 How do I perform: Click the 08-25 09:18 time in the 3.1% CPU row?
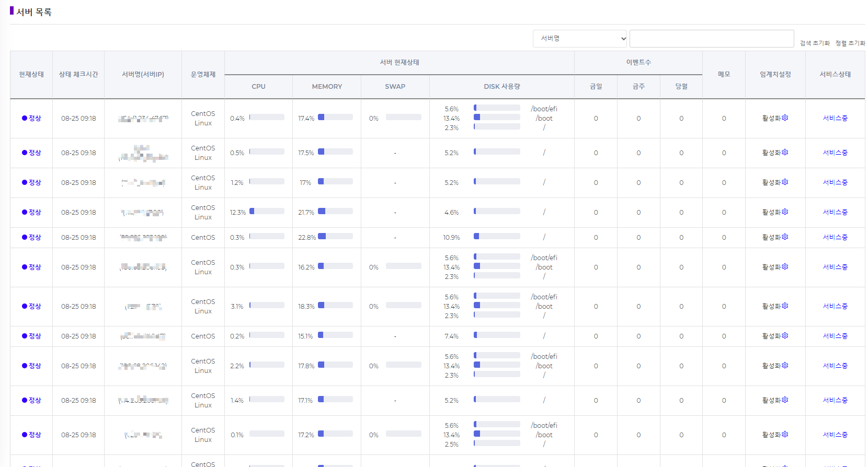click(78, 307)
